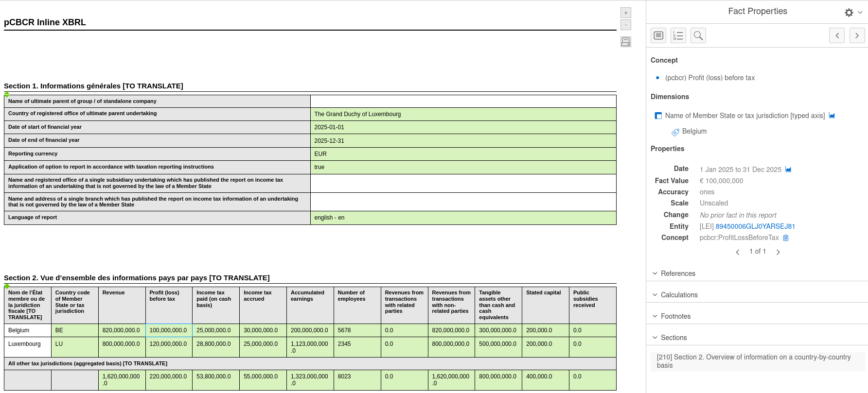This screenshot has height=393, width=868.
Task: Go to next tagged fact arrow
Action: tap(857, 35)
